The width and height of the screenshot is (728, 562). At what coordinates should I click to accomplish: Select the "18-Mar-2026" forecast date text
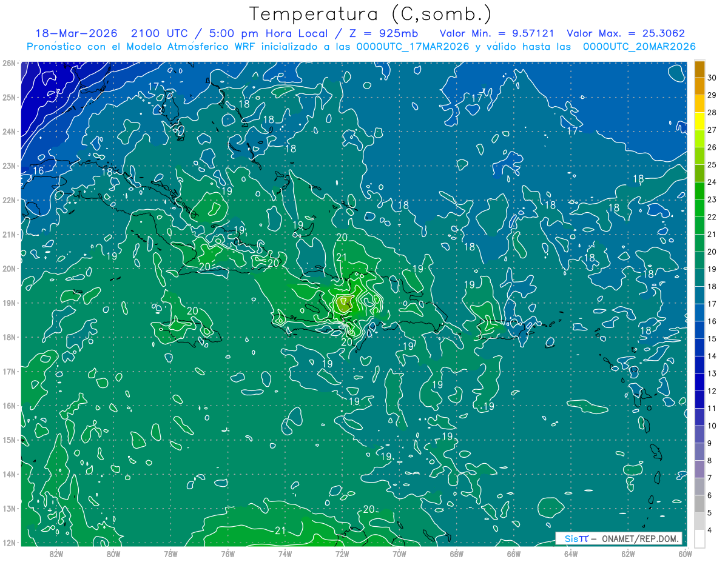click(76, 33)
